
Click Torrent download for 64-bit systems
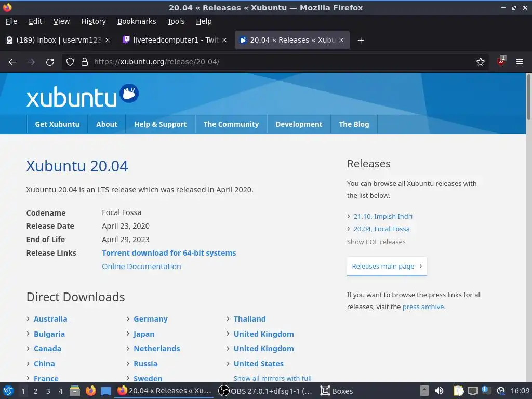[169, 253]
